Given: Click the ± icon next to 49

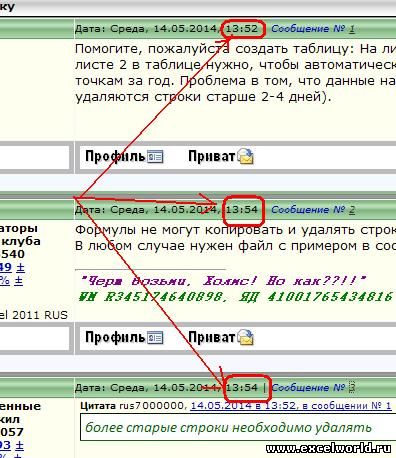Looking at the screenshot, I should click(20, 267).
